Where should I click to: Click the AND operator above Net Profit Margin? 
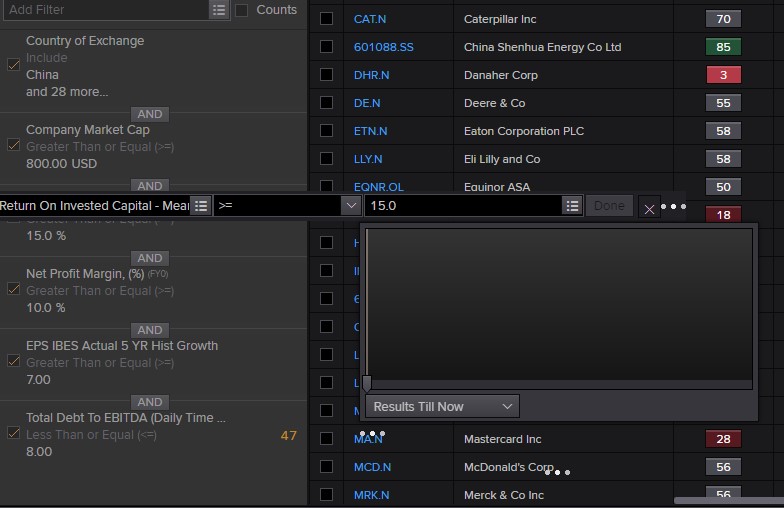coord(150,258)
